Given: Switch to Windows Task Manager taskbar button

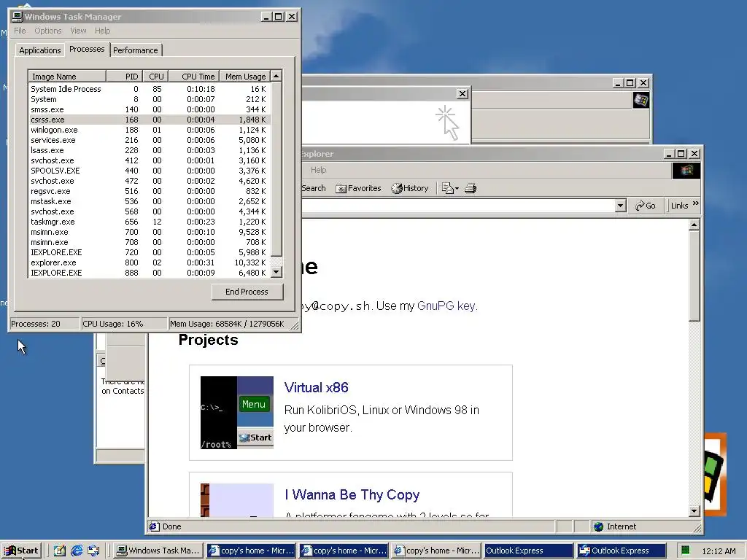Looking at the screenshot, I should [158, 551].
